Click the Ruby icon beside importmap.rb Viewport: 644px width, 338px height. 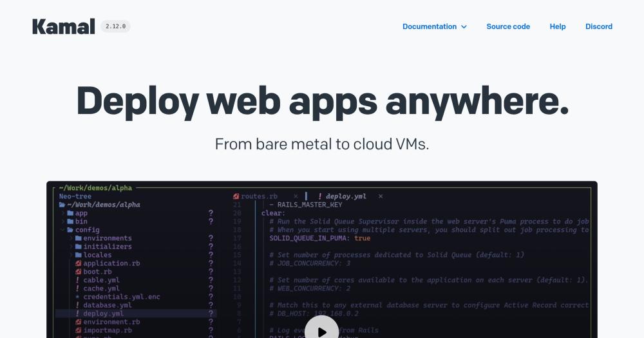pyautogui.click(x=78, y=330)
